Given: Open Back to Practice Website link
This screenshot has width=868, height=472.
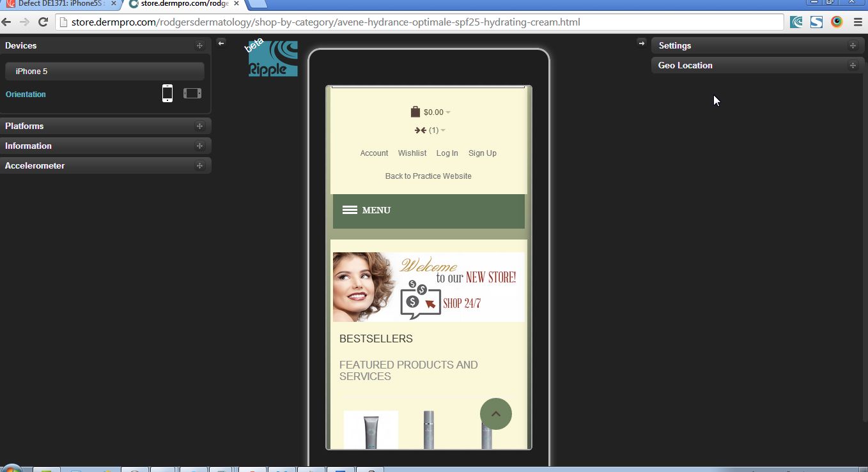Looking at the screenshot, I should click(428, 176).
